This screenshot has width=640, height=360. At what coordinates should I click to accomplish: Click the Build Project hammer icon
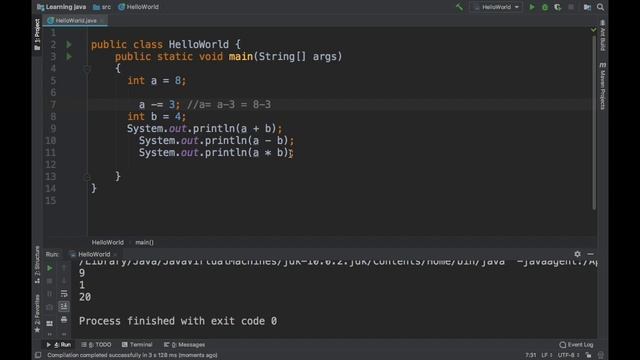pyautogui.click(x=460, y=7)
